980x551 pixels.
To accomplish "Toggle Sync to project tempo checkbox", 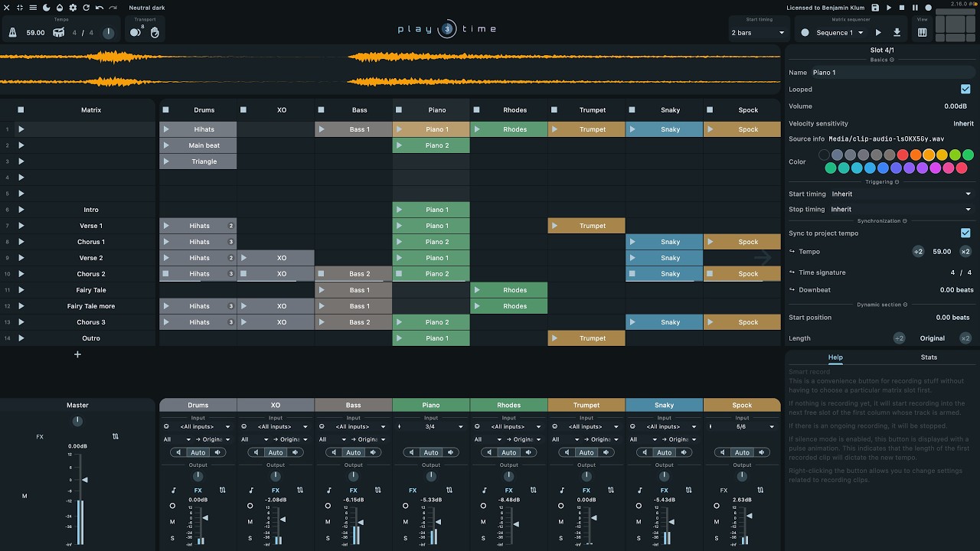I will click(x=965, y=233).
